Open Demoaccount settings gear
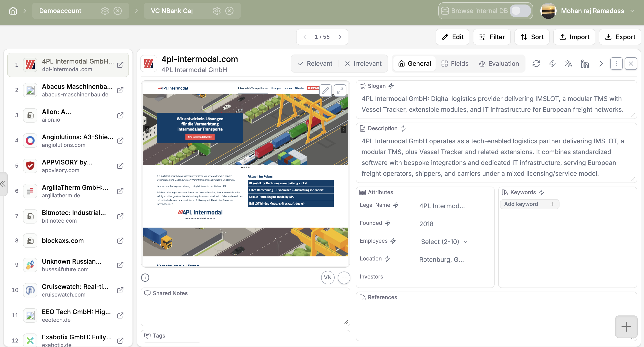Image resolution: width=644 pixels, height=347 pixels. click(105, 11)
